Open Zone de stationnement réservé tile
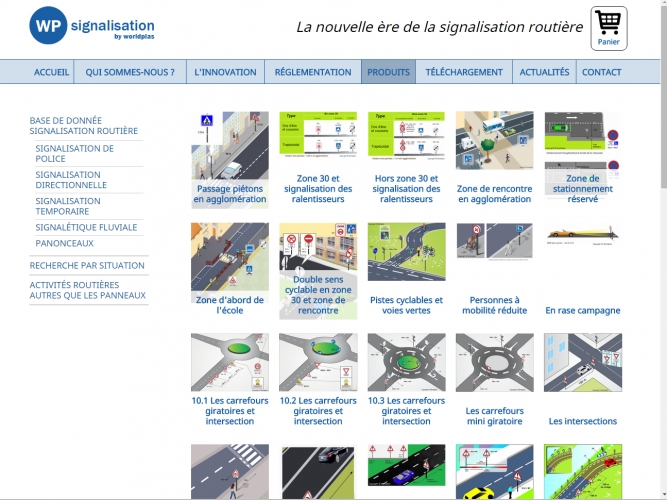This screenshot has height=500, width=667. (x=582, y=158)
